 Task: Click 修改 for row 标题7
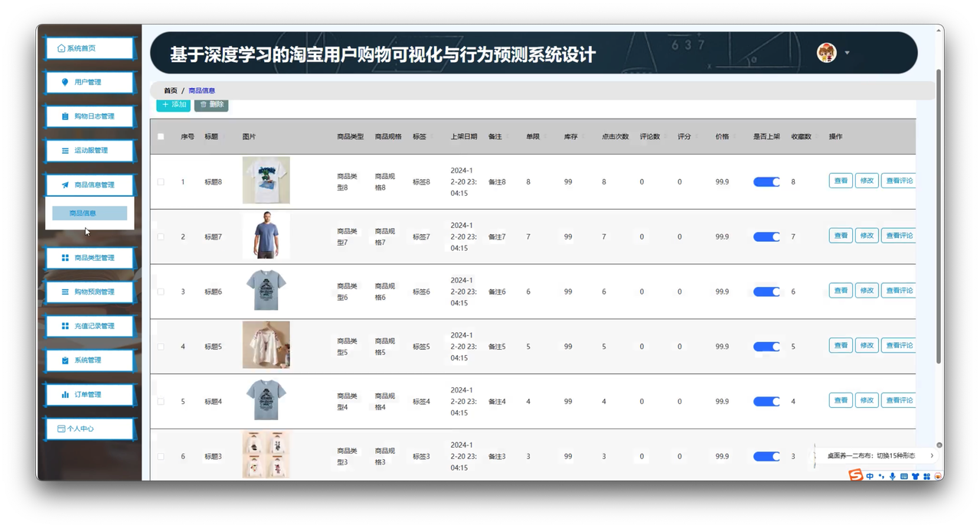pyautogui.click(x=867, y=236)
